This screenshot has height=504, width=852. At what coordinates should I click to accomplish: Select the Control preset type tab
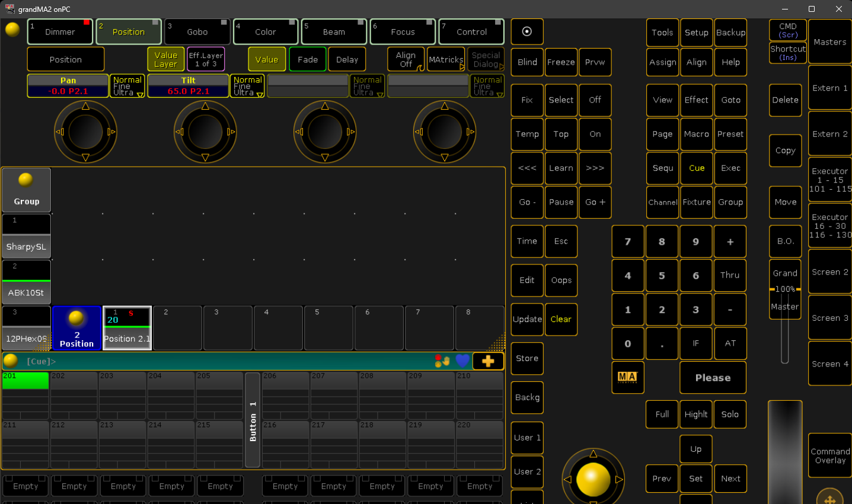(471, 31)
